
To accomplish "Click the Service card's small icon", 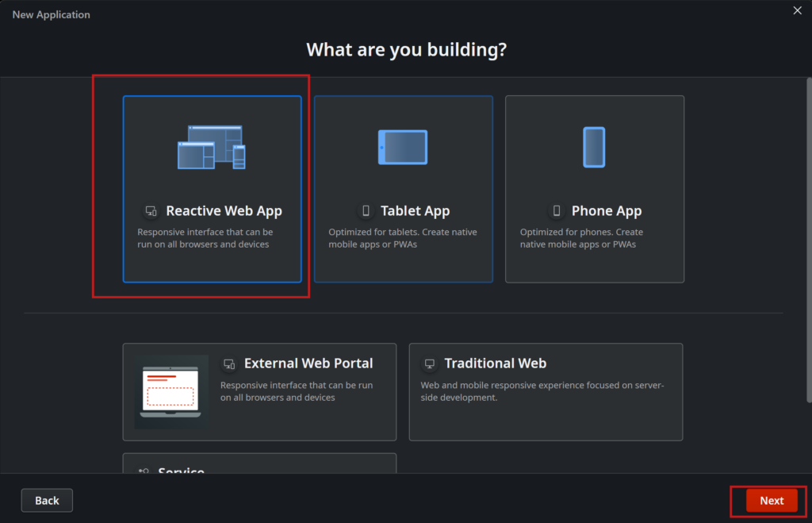I will point(144,471).
